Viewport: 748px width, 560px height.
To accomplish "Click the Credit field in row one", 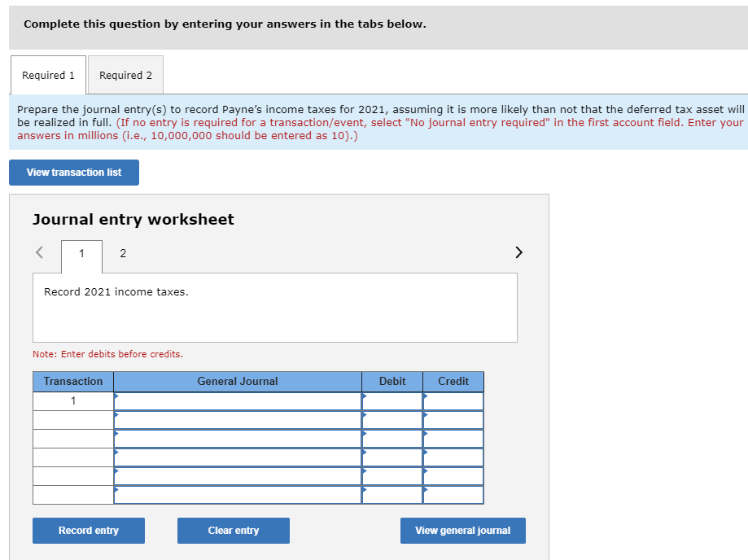I will [x=453, y=400].
